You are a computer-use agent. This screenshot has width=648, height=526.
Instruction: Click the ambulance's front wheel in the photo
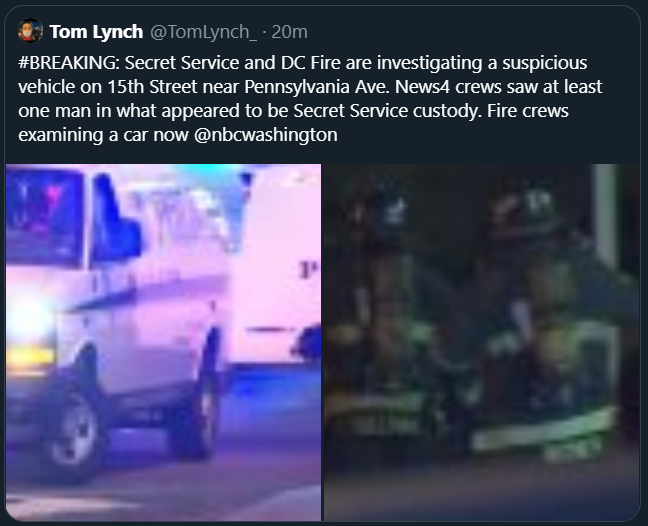[74, 431]
